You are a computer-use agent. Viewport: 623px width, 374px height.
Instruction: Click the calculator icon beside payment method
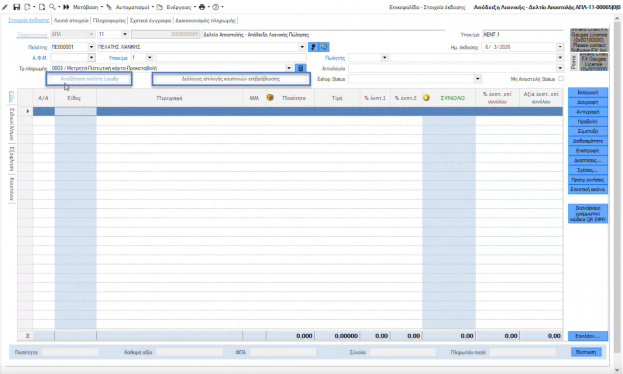pos(301,68)
